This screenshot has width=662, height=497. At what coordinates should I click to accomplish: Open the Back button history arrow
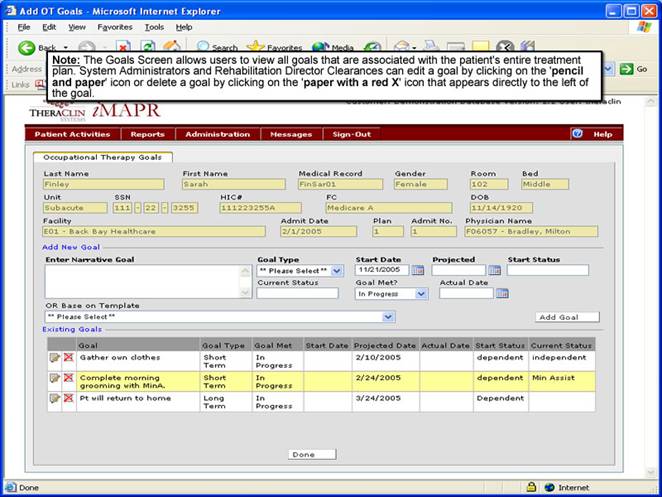[65, 48]
